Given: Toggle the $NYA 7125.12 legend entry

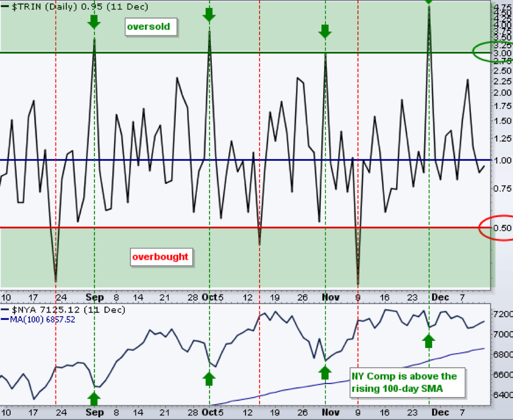Looking at the screenshot, I should (64, 309).
